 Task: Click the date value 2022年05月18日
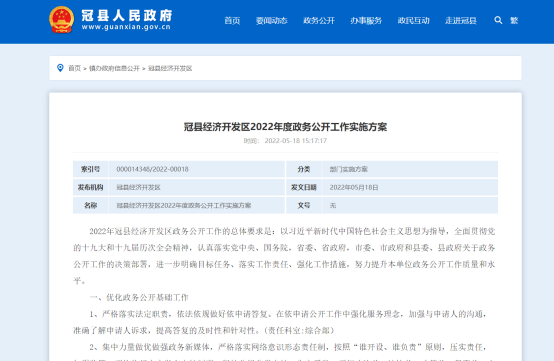tap(354, 187)
